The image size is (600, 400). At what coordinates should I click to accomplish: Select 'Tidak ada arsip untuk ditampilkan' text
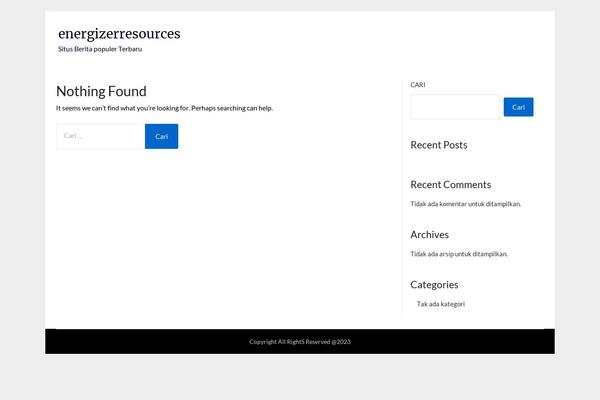coord(459,254)
